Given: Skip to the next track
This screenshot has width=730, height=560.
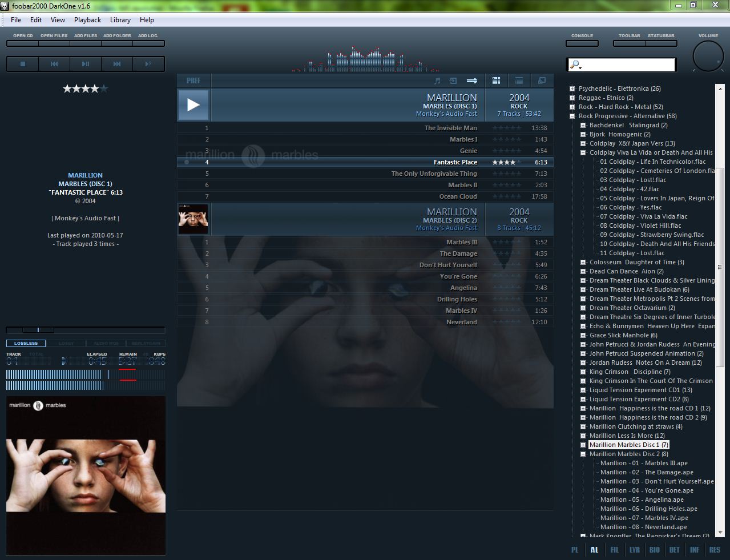Looking at the screenshot, I should (117, 64).
